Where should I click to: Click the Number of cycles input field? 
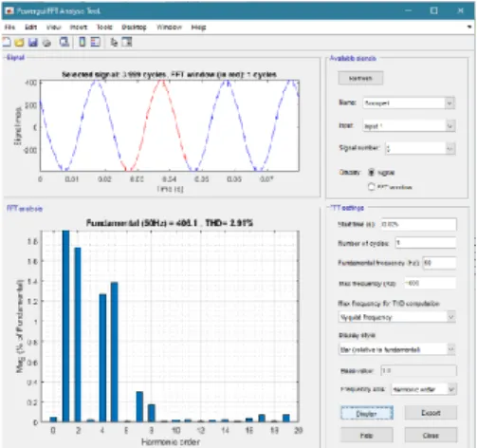[426, 243]
